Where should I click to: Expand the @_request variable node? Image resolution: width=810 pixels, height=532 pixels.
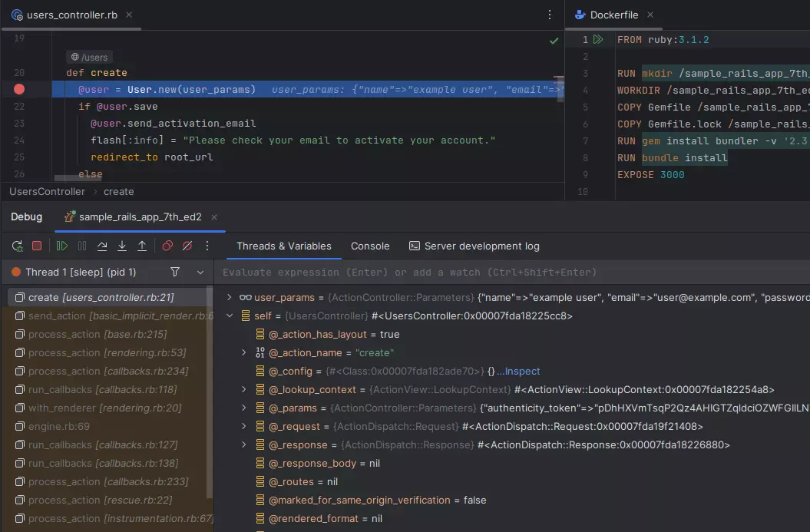pos(244,426)
